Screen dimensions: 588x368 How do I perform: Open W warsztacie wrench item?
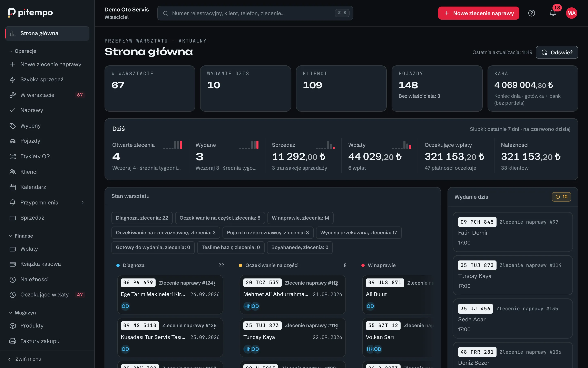click(47, 95)
